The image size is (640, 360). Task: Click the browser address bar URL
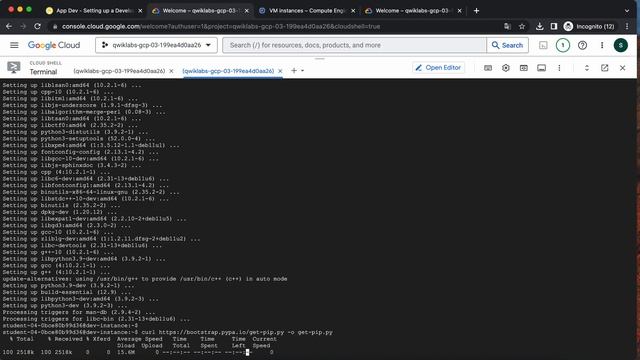tap(221, 26)
